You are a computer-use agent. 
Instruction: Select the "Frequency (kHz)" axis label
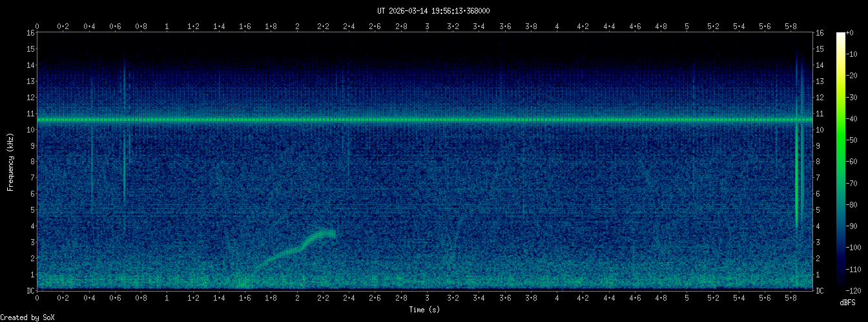pos(10,161)
